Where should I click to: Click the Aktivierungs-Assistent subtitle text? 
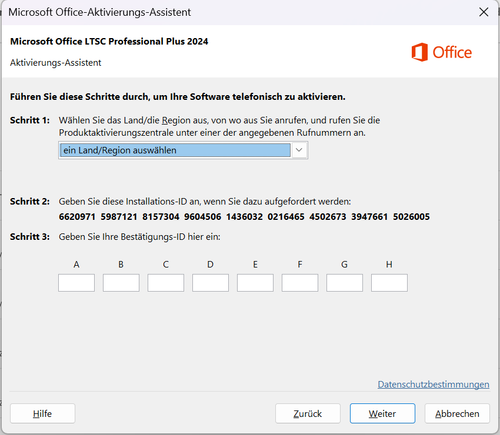[x=56, y=63]
